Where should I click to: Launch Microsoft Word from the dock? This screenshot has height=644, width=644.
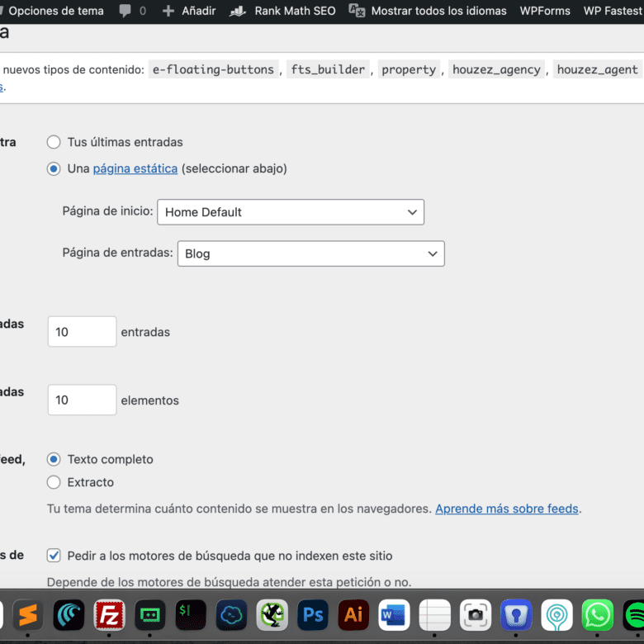(x=394, y=615)
